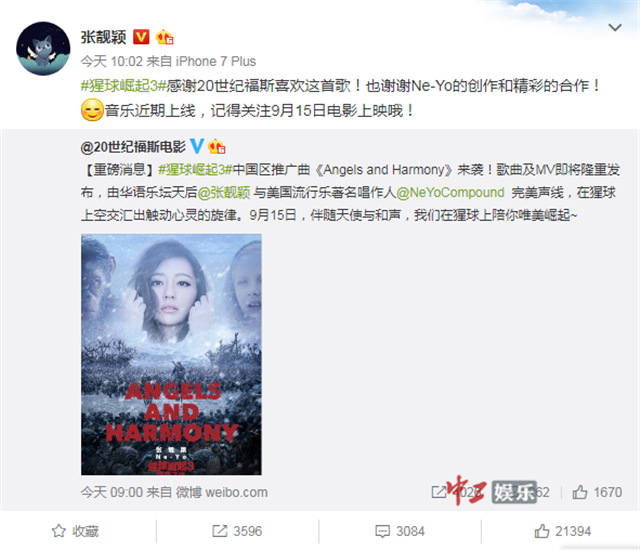The width and height of the screenshot is (640, 550).
Task: Click the smiling emoji in post text
Action: click(x=92, y=110)
